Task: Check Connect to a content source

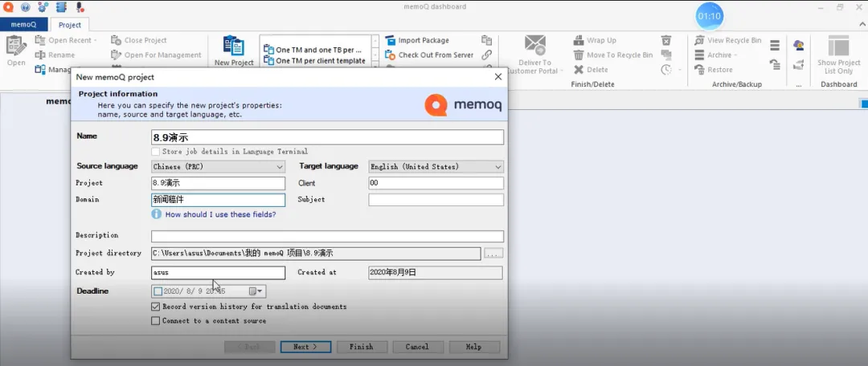Action: tap(156, 321)
